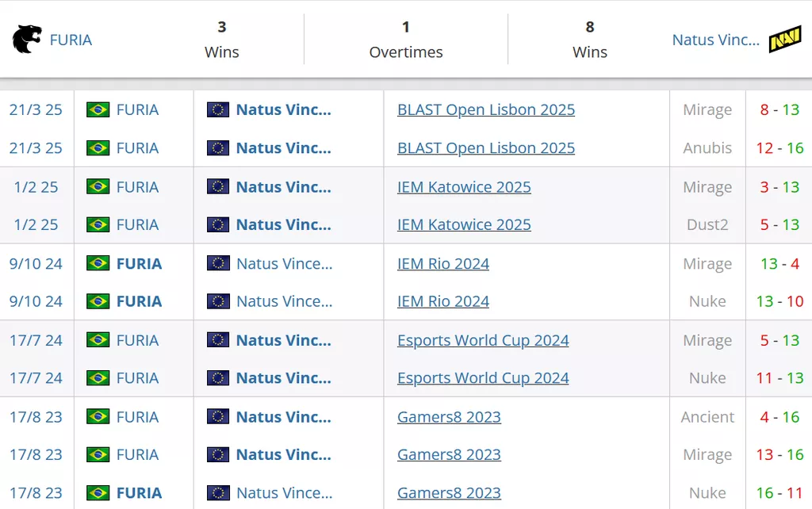This screenshot has height=509, width=812.
Task: Open IEM Katowice 2025 link on Dust2 row
Action: point(464,225)
